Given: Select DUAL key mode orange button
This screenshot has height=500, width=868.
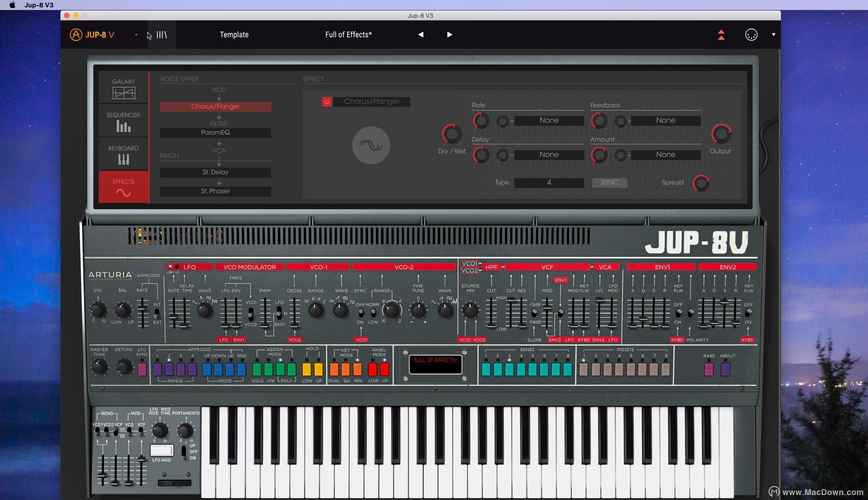Looking at the screenshot, I should (x=334, y=370).
